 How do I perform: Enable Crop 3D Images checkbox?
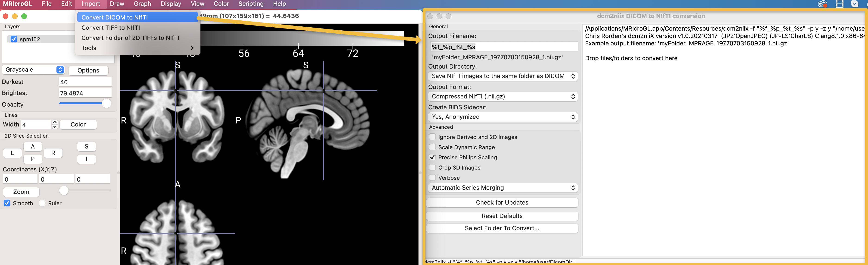tap(432, 167)
